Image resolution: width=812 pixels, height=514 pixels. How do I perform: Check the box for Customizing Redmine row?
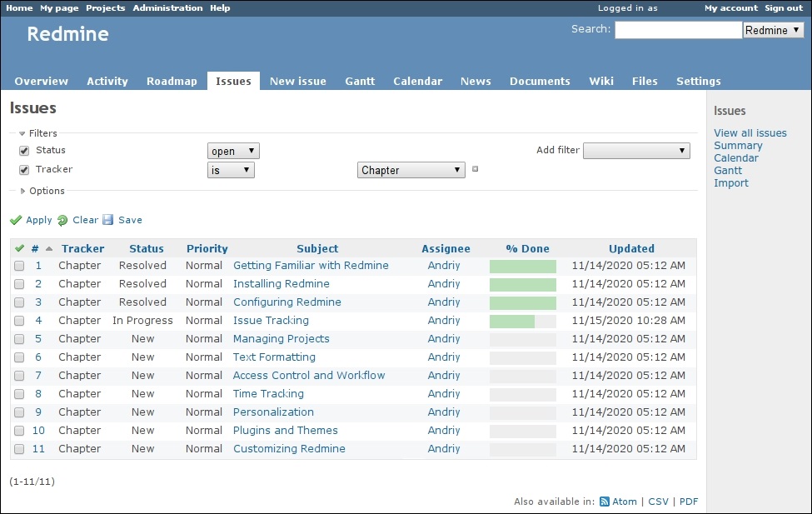(19, 449)
